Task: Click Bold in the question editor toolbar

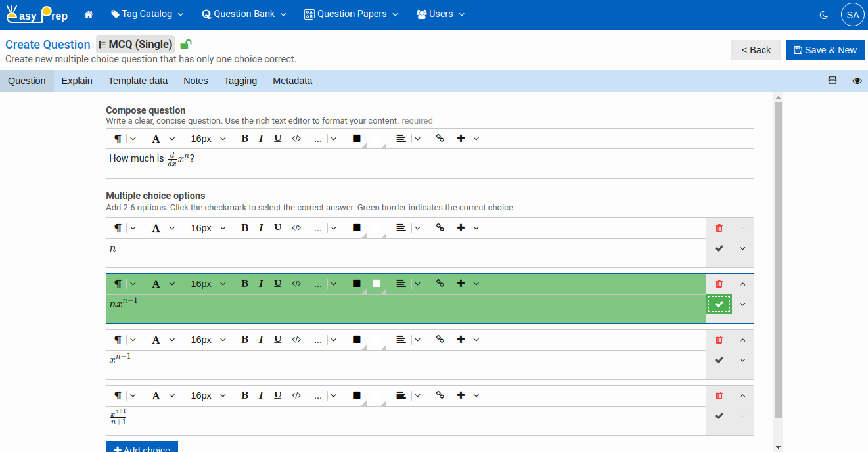Action: coord(244,139)
